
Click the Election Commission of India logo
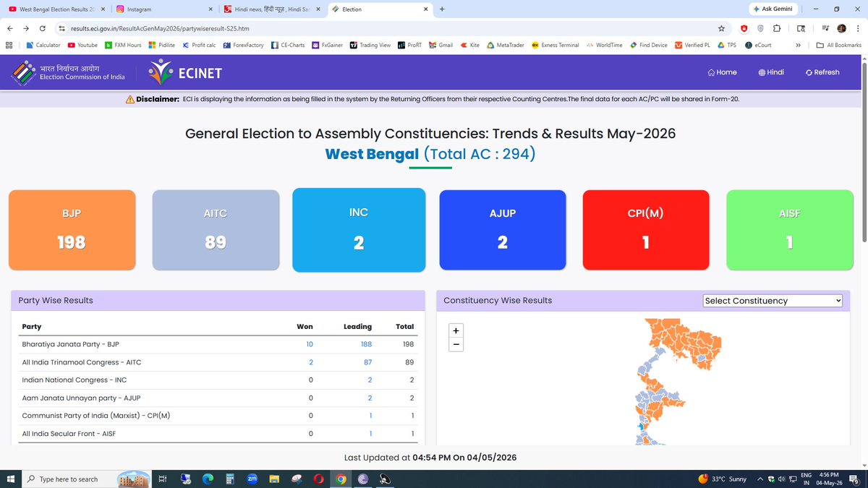click(x=68, y=72)
